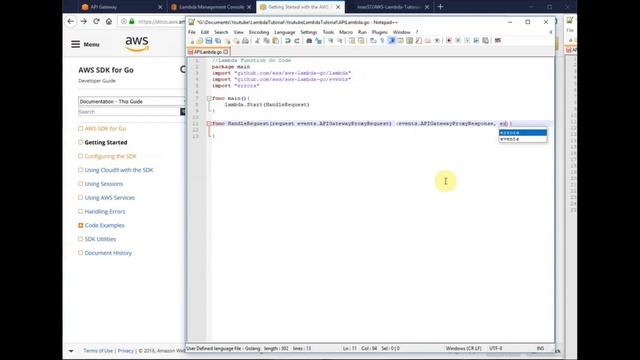Open the Search menu in Notepad++
Viewport: 640px width, 360px height.
[x=221, y=32]
